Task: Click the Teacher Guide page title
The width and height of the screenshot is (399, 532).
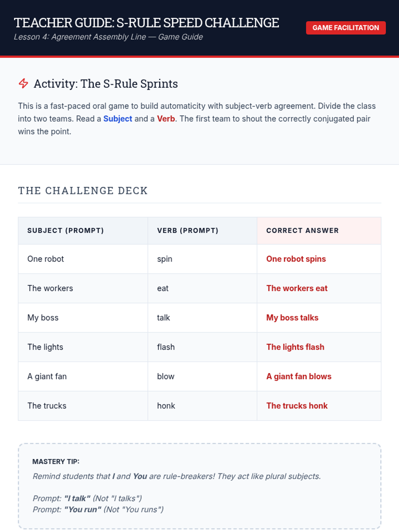Action: point(146,23)
